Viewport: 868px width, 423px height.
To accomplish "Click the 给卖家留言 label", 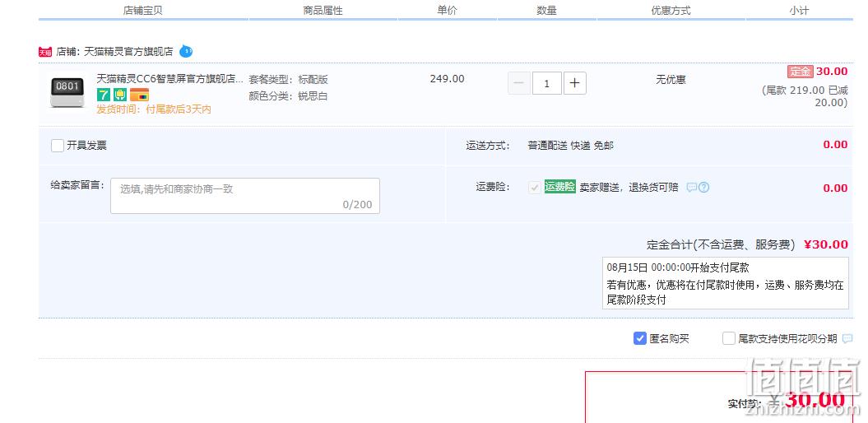I will (x=77, y=185).
